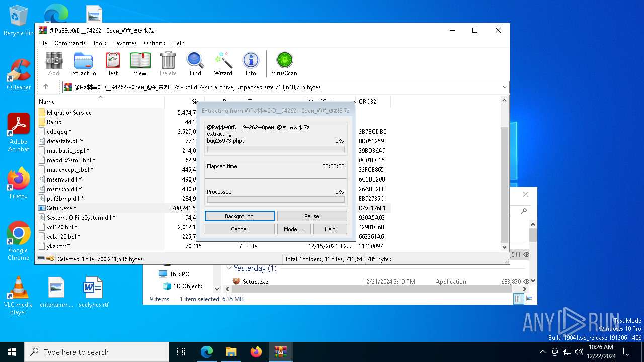Run VirusScan on the archive
644x362 pixels.
tap(284, 64)
